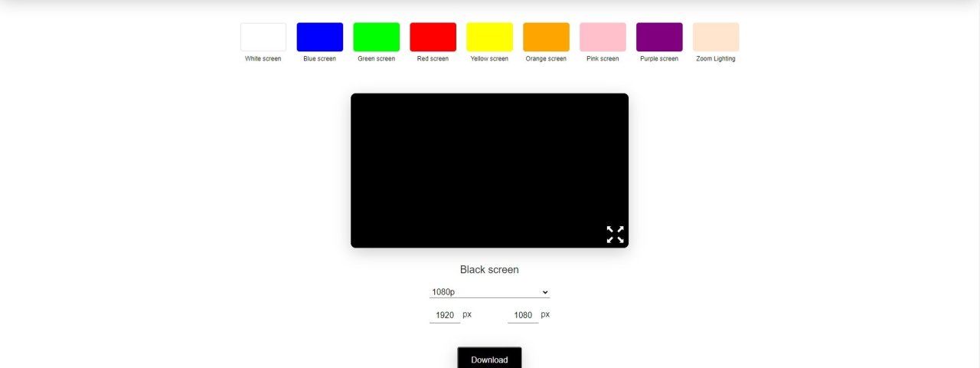The image size is (980, 368).
Task: Open fullscreen mode with the expand icon
Action: 615,235
